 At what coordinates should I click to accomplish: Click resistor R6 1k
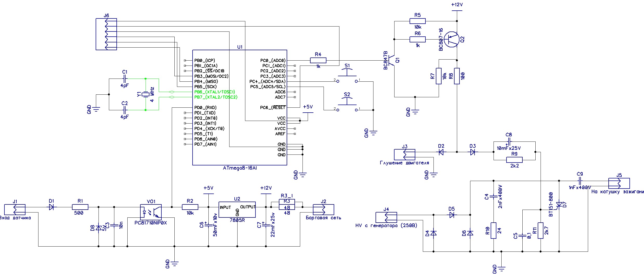coord(417,40)
